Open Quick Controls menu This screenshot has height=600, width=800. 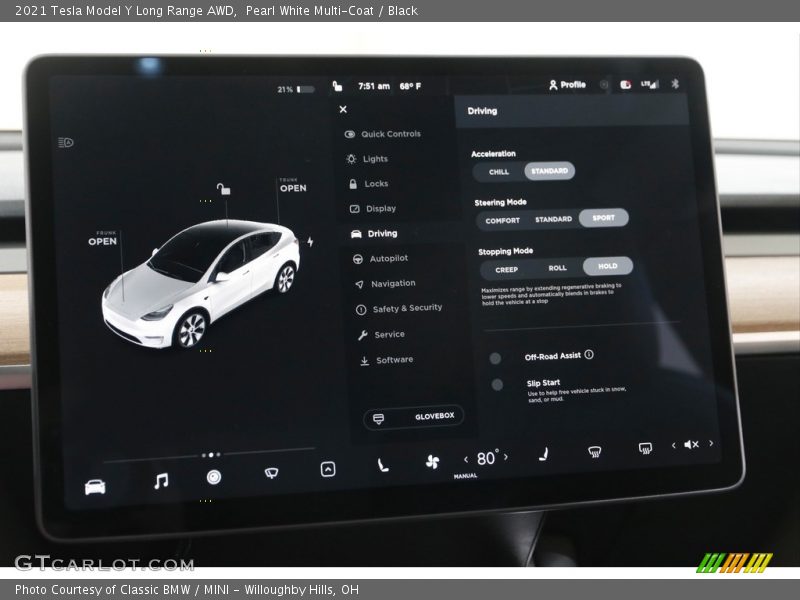[383, 134]
